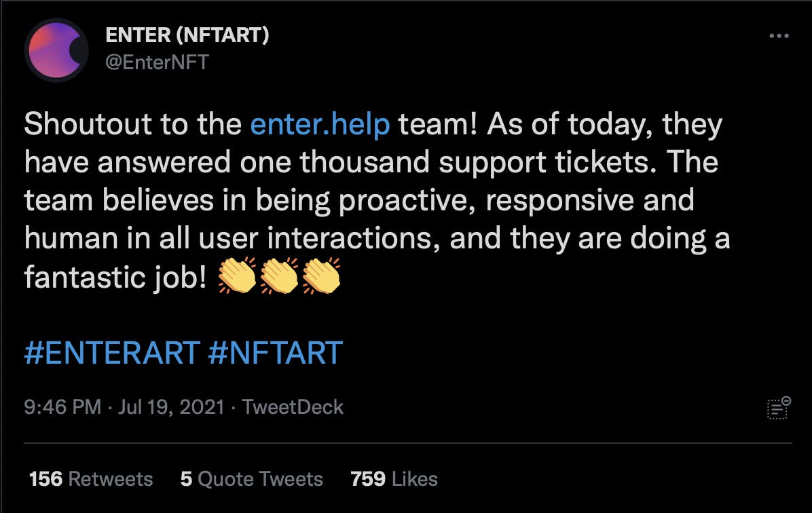The height and width of the screenshot is (513, 812).
Task: Open the #ENTERART hashtag
Action: (x=112, y=353)
